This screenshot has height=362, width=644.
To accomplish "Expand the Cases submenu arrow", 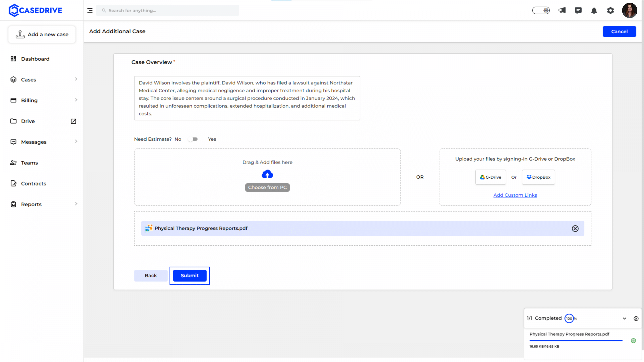I will pos(76,79).
